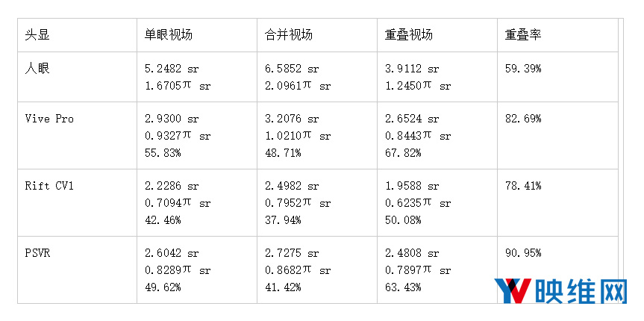Click the 人眼 row label
The height and width of the screenshot is (321, 644).
(x=37, y=69)
